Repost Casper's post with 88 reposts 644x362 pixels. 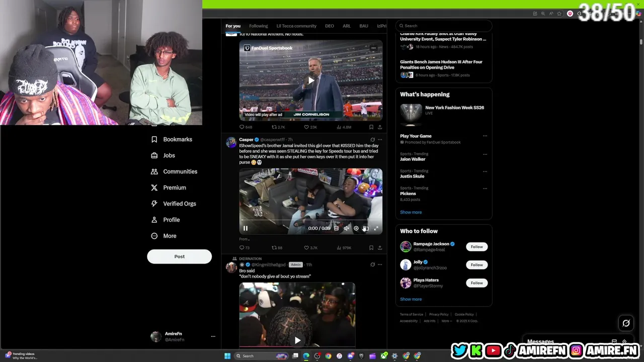coord(277,247)
